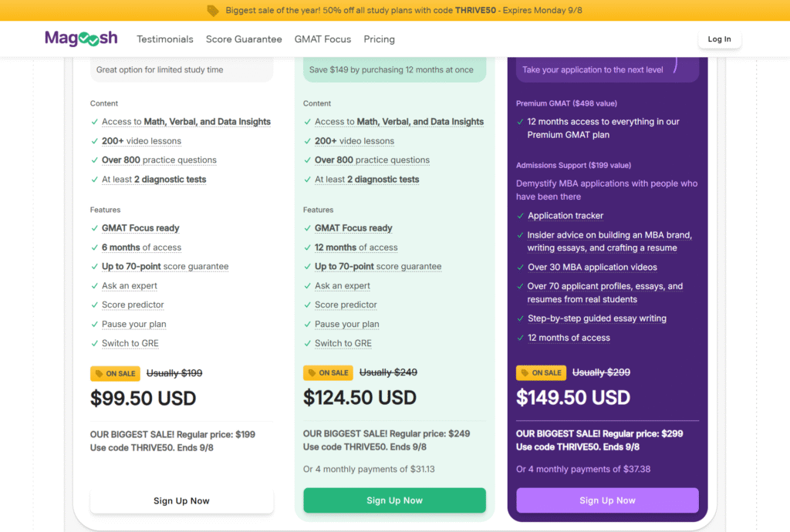Click '6 months of access' feature text
790x532 pixels.
(141, 247)
